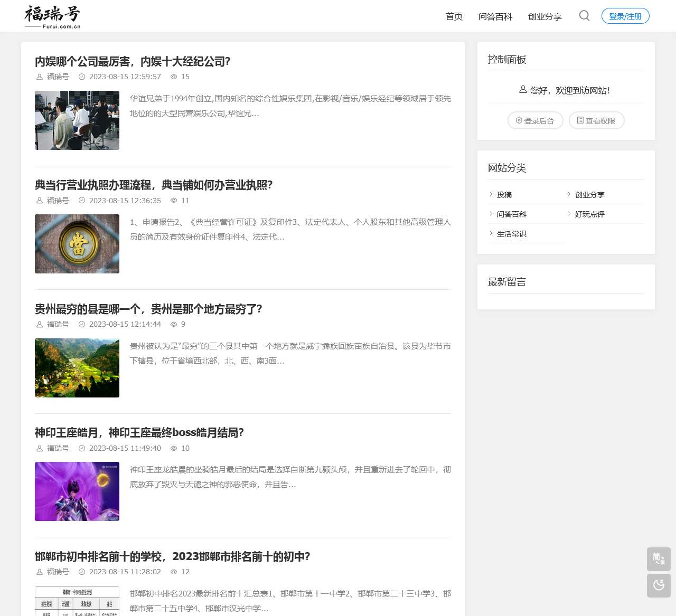Open 问答百科 in top navigation

(495, 16)
